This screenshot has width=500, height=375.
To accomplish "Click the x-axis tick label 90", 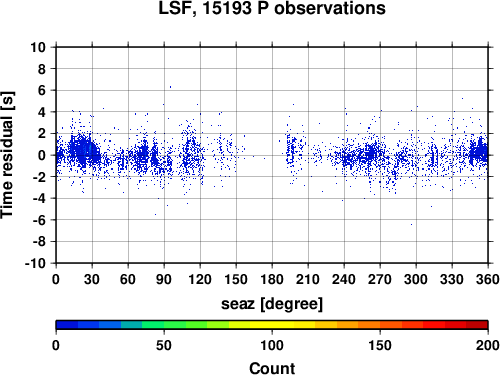I will click(164, 279).
